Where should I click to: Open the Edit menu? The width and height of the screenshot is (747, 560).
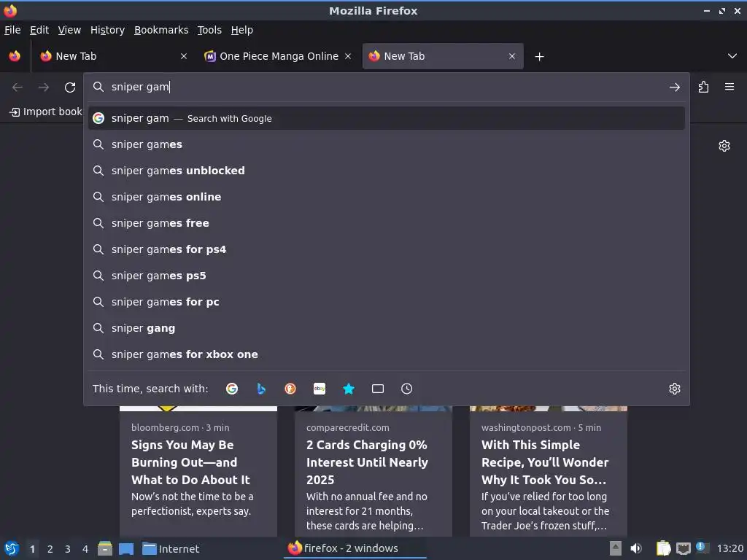click(x=39, y=30)
